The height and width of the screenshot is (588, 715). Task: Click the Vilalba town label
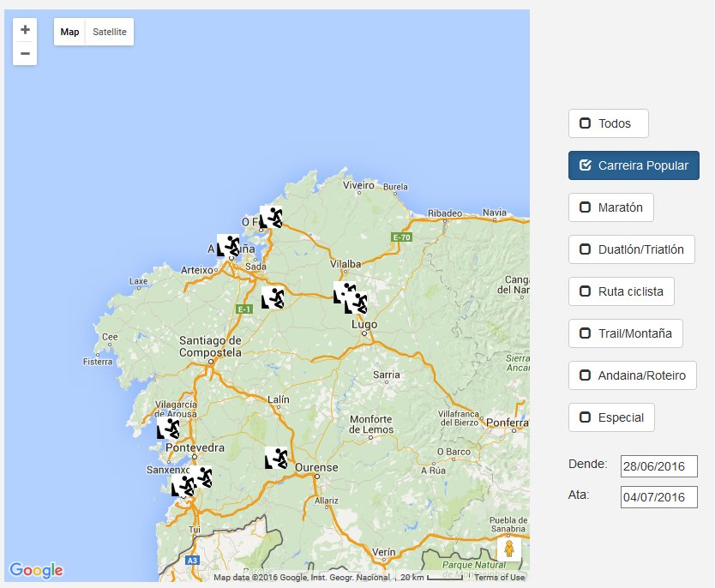(x=345, y=264)
